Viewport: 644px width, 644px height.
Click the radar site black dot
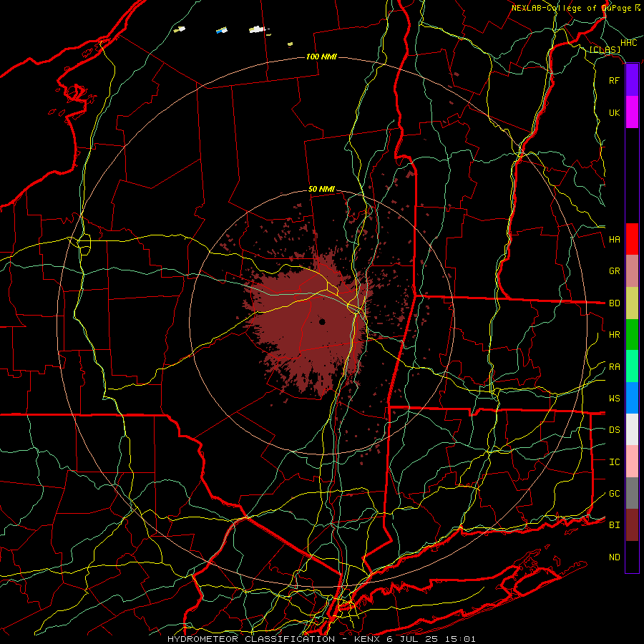tap(322, 321)
